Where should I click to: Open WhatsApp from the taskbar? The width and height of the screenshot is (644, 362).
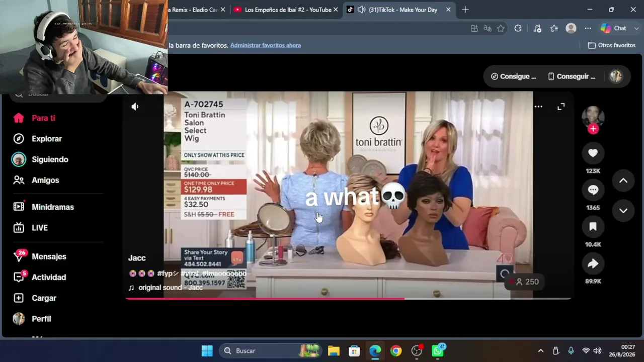coord(438,351)
